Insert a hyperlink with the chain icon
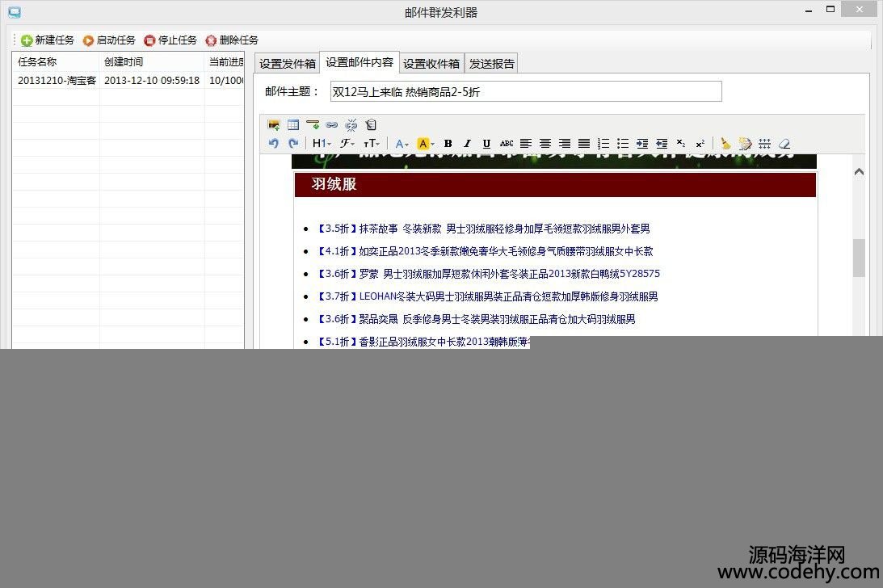883x588 pixels. coord(332,124)
